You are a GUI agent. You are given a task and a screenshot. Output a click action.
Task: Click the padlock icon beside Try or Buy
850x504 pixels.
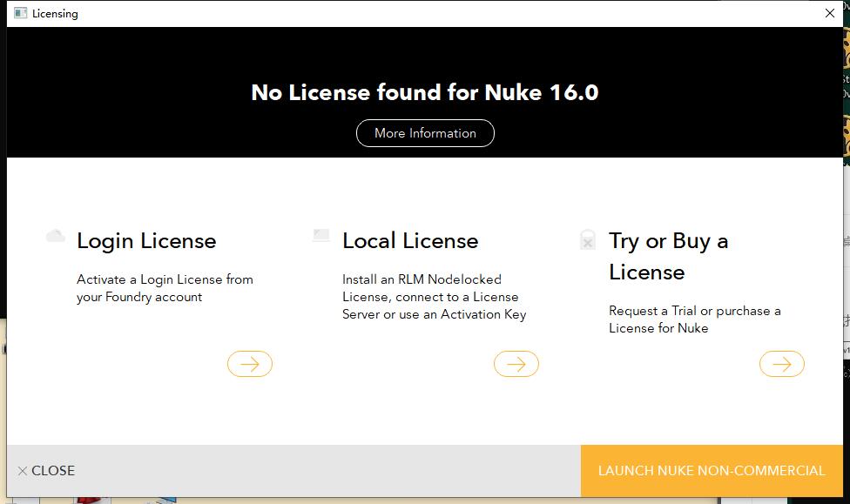[587, 241]
